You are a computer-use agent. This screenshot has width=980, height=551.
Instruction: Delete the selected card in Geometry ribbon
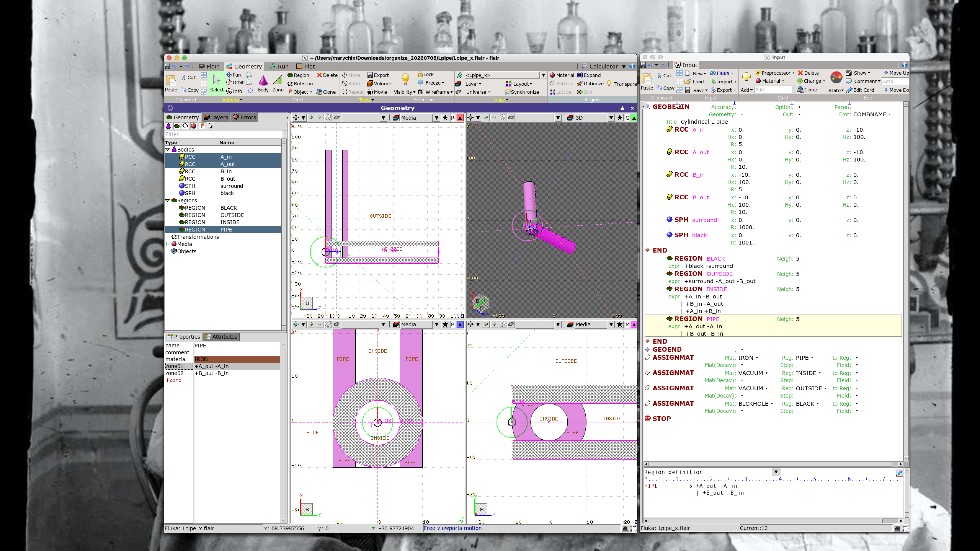click(327, 75)
